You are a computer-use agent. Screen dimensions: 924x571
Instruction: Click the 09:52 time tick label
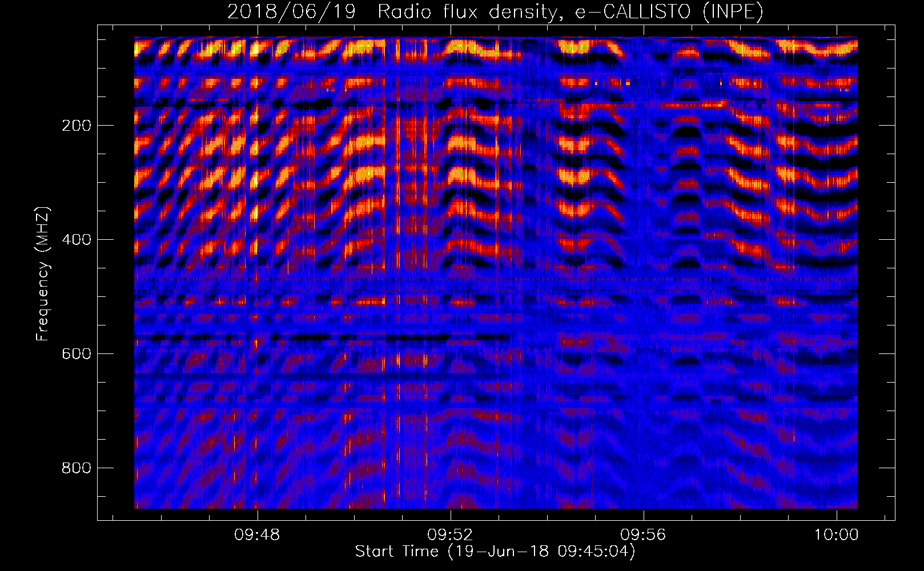pos(451,535)
